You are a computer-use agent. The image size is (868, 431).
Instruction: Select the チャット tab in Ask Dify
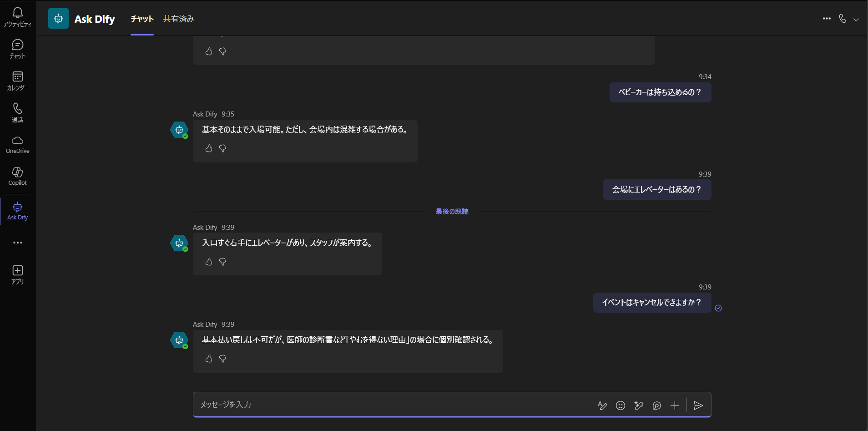142,19
